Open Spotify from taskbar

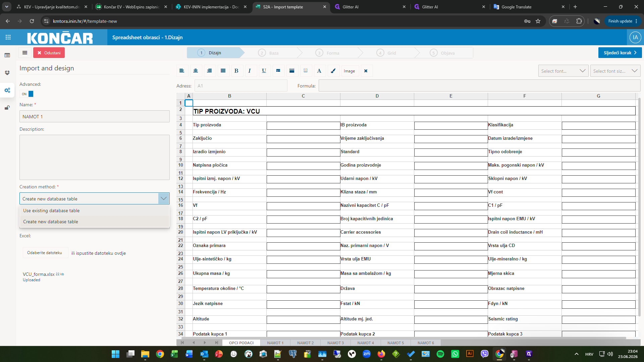440,354
